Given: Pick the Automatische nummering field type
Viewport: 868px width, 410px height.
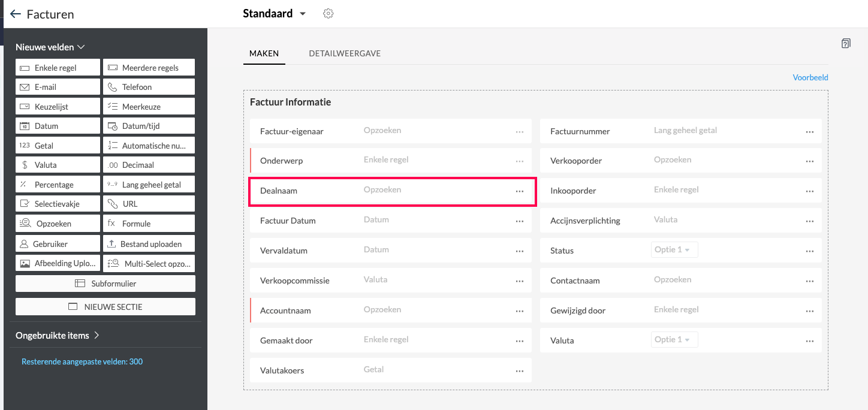Looking at the screenshot, I should pyautogui.click(x=149, y=146).
